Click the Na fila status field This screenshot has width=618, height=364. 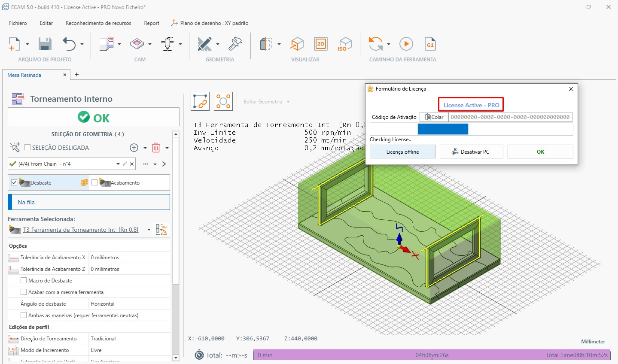[x=89, y=202]
